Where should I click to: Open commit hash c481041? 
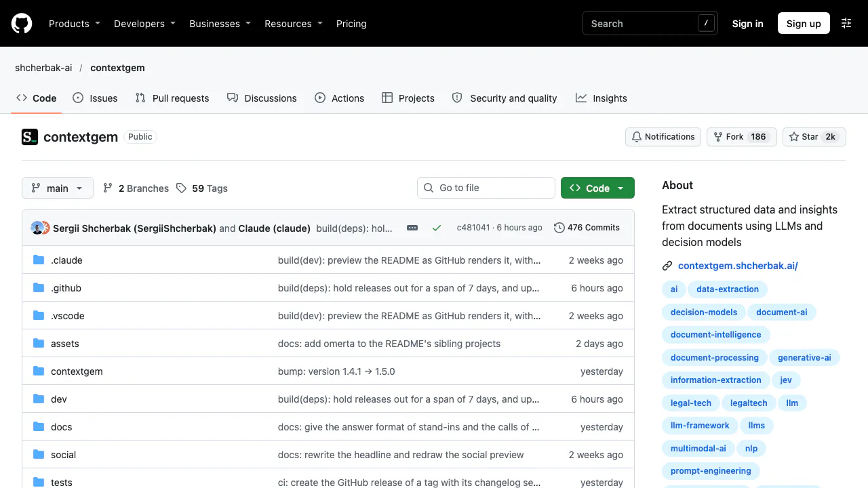click(x=473, y=228)
